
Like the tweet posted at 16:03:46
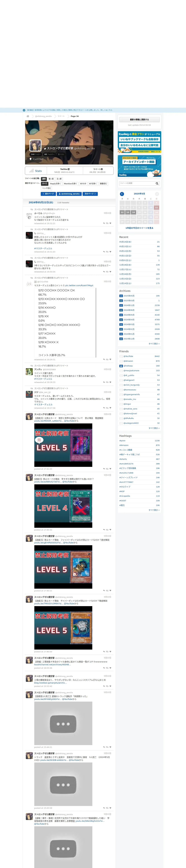point(110,668)
